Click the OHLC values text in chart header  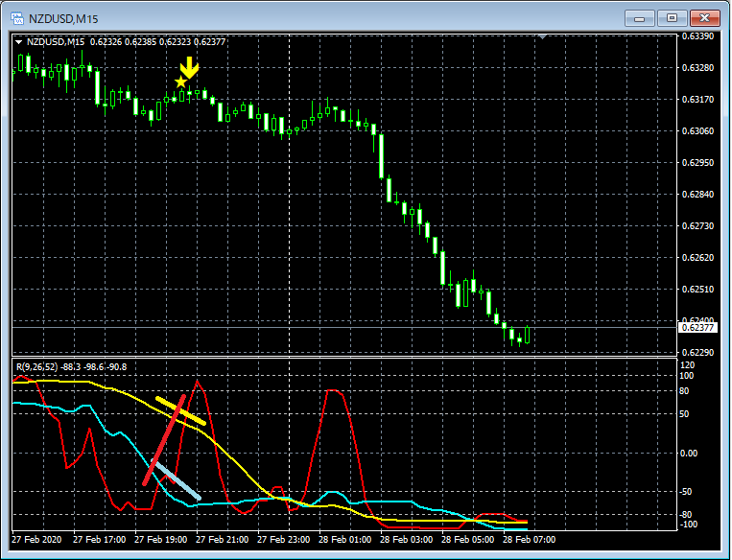click(157, 41)
